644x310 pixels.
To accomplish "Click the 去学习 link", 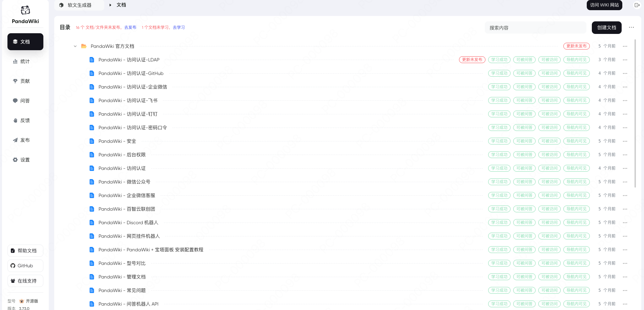I will coord(179,27).
